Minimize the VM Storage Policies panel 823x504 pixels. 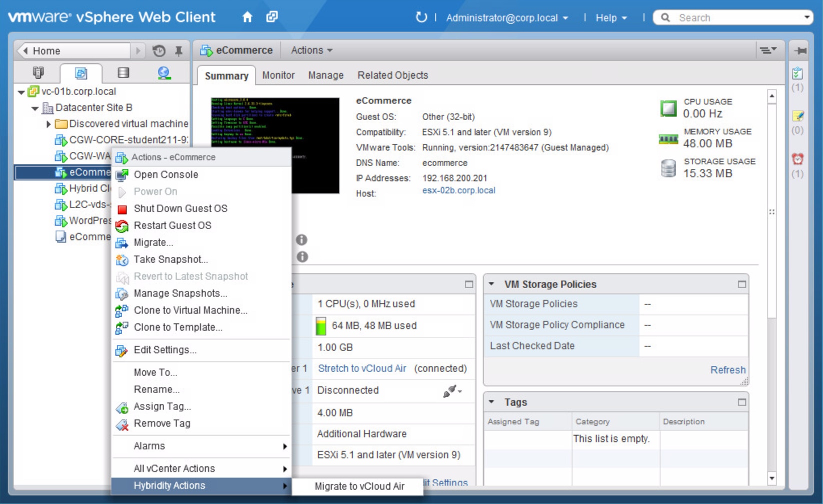pyautogui.click(x=741, y=284)
